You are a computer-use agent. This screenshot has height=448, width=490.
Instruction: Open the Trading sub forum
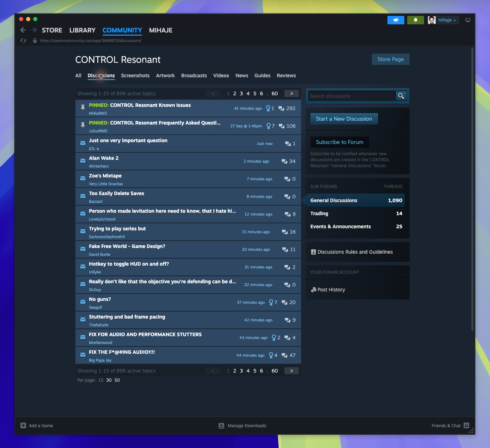(x=356, y=213)
